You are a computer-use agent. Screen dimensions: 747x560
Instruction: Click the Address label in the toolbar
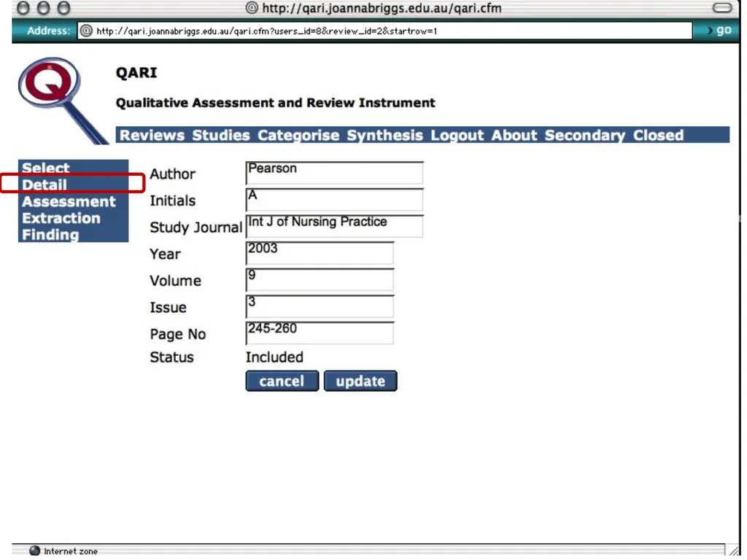click(x=49, y=31)
